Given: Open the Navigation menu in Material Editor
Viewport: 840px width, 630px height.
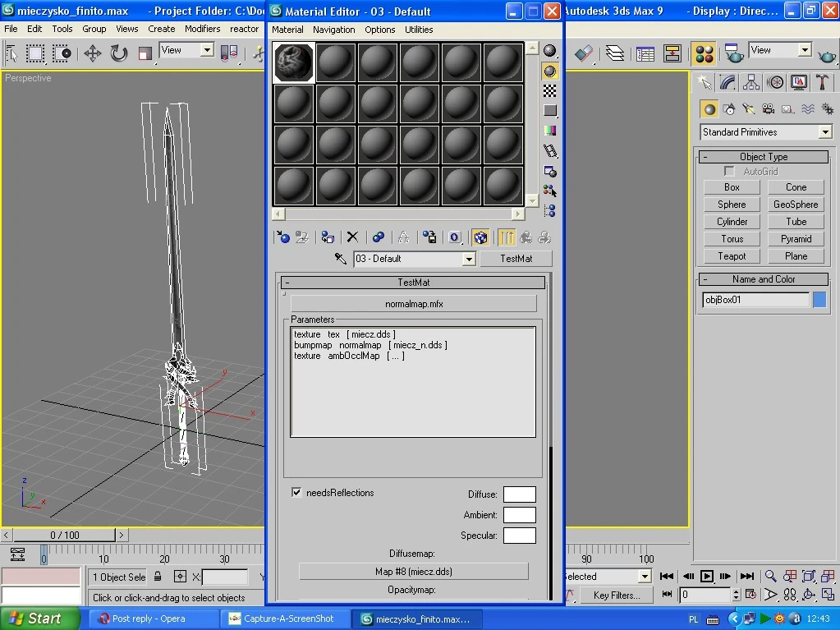Looking at the screenshot, I should (x=333, y=30).
